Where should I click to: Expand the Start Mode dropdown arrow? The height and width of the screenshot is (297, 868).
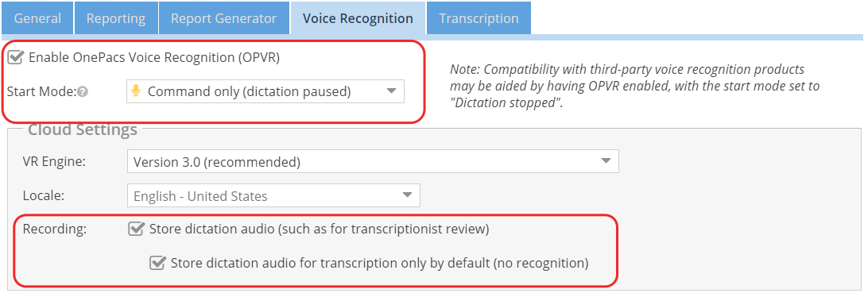pos(391,91)
